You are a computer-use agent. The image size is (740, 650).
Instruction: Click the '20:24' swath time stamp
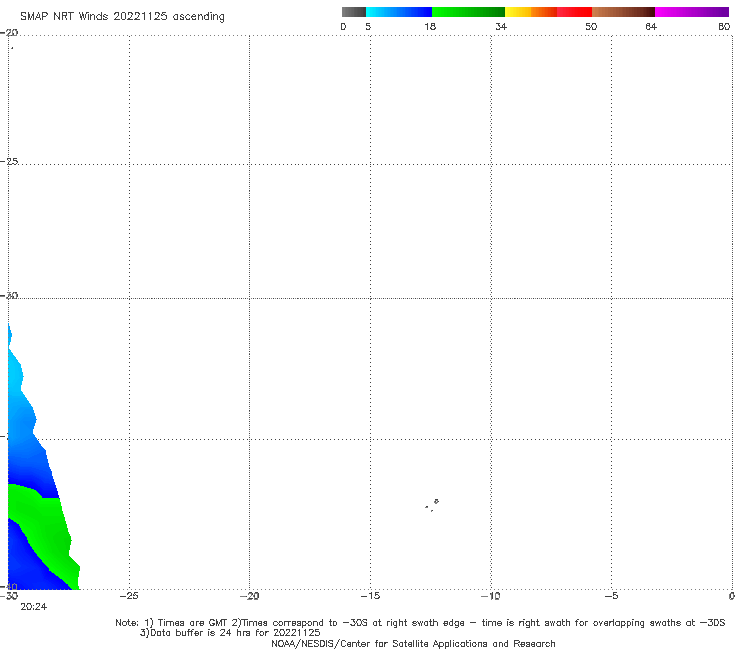click(x=34, y=607)
